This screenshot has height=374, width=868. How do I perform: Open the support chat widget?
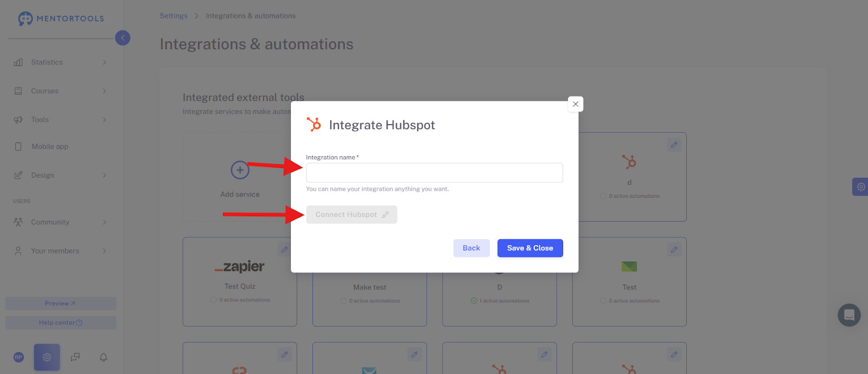tap(849, 315)
